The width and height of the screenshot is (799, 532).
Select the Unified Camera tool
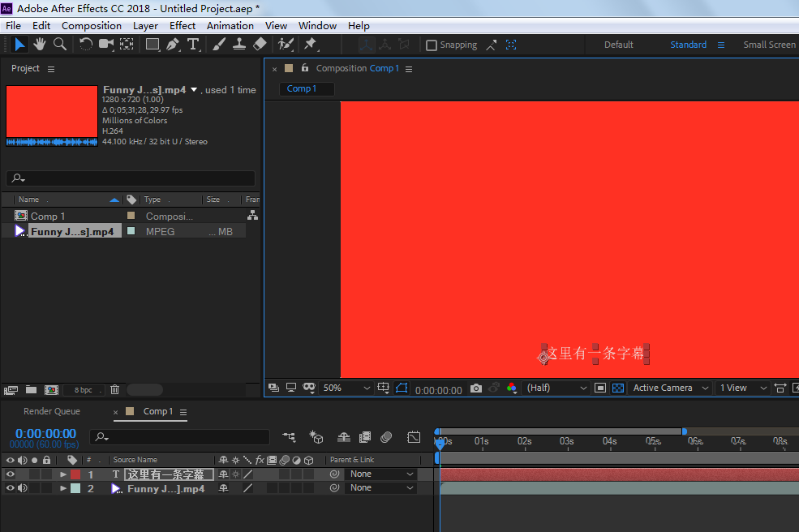click(106, 45)
